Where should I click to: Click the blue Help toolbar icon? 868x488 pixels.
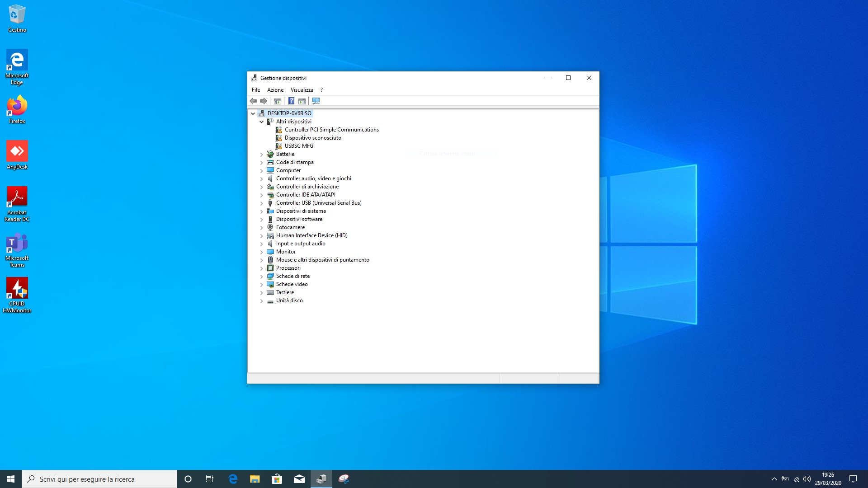(292, 101)
